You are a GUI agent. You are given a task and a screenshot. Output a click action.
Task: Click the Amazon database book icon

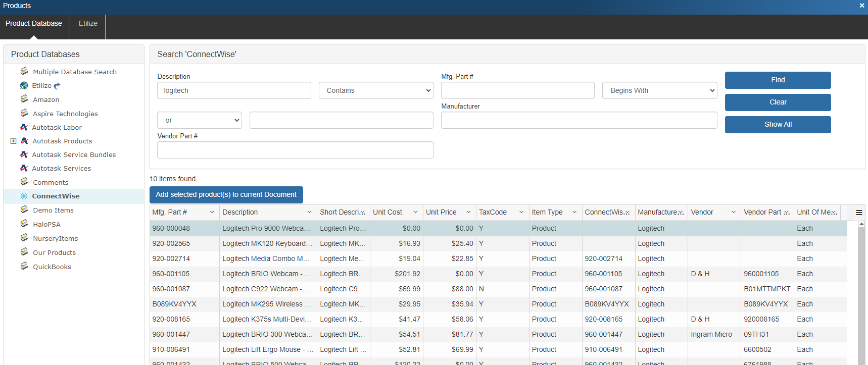coord(24,99)
